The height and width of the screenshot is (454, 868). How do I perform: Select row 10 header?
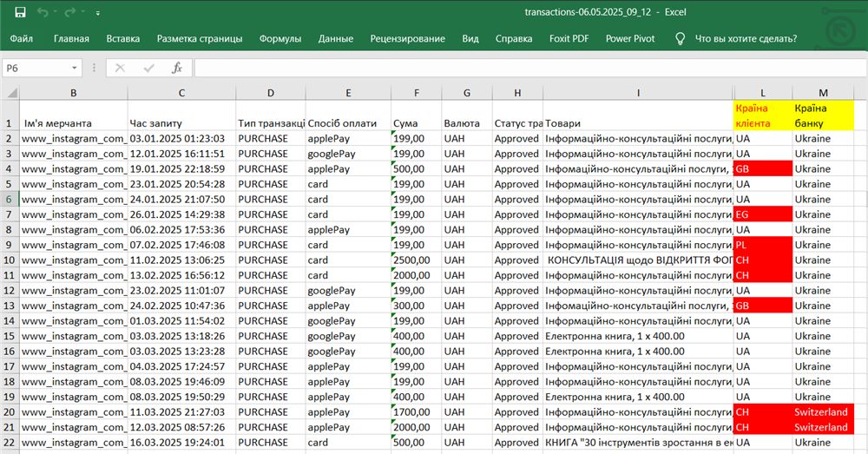coord(10,260)
